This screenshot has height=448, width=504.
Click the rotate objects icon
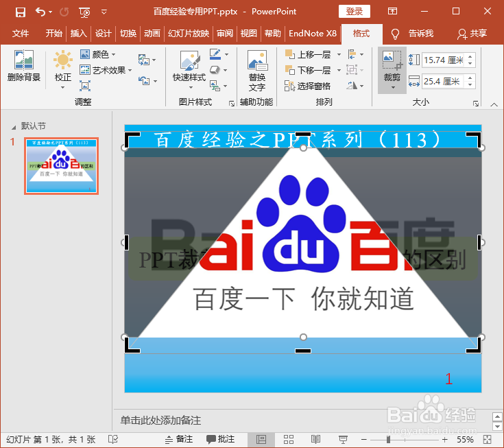(x=352, y=86)
